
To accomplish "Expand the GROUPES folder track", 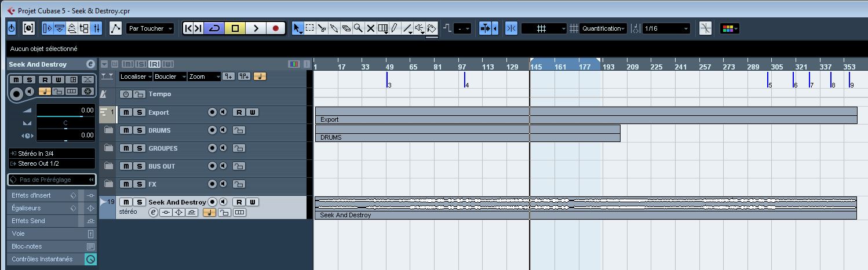I will pos(108,148).
